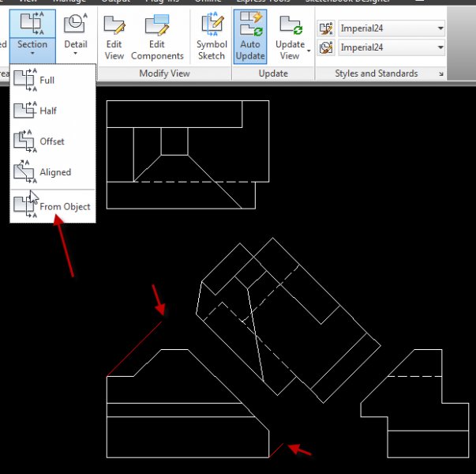The height and width of the screenshot is (474, 476).
Task: Click the Edit Components tool
Action: [x=157, y=37]
